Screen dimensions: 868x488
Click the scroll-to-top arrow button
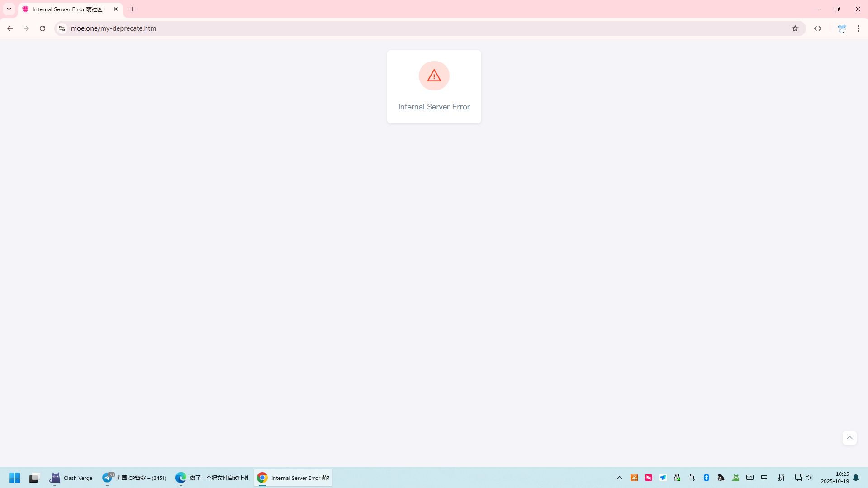tap(849, 438)
